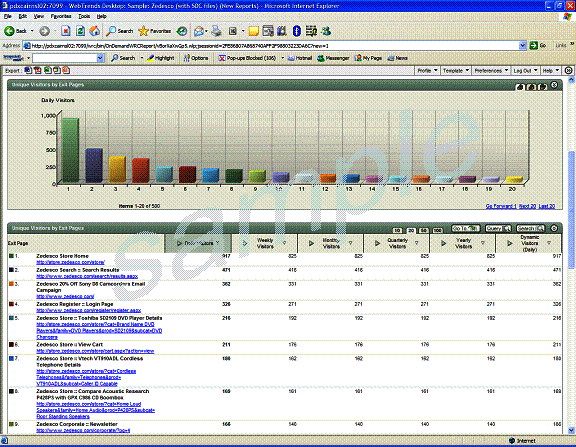The height and width of the screenshot is (447, 576).
Task: Click the green color swatch for row 1
Action: pos(11,256)
